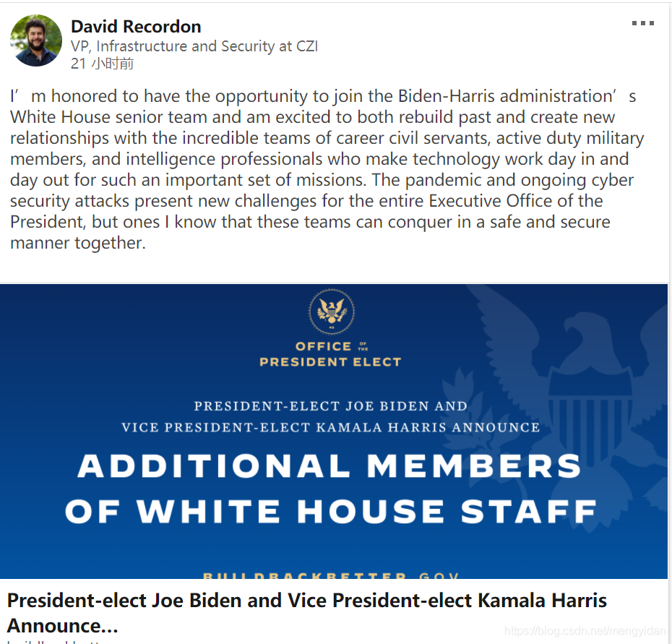Click the OFFICE OF THE PRESIDENT ELECT logo text
672x644 pixels.
330,354
